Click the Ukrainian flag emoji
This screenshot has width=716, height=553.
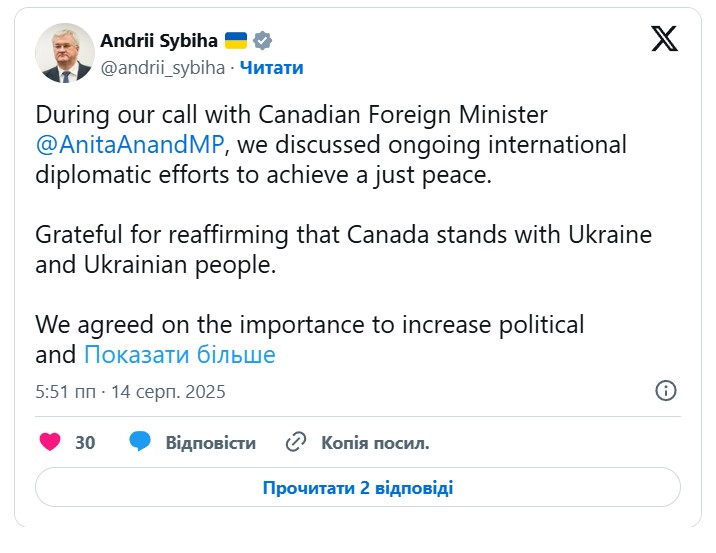pos(236,41)
